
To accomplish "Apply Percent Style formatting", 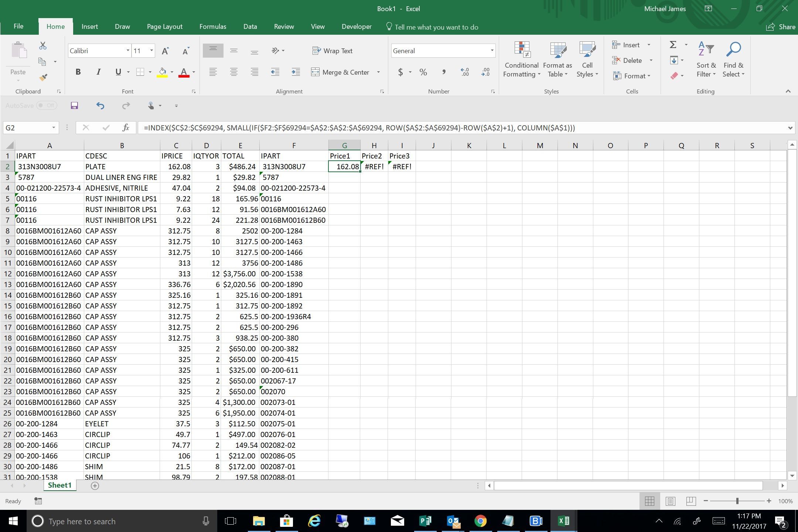I will (423, 72).
